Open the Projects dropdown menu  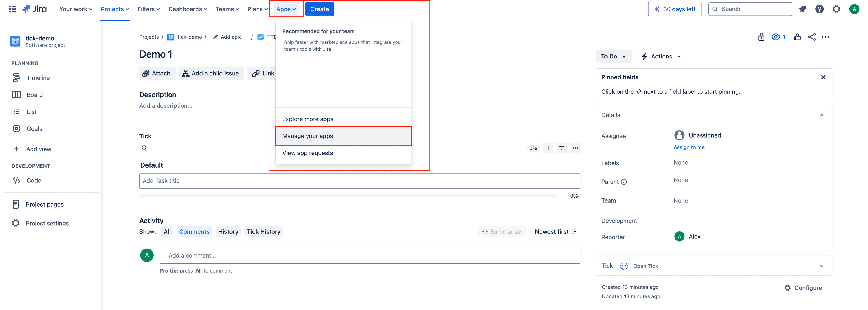point(115,9)
